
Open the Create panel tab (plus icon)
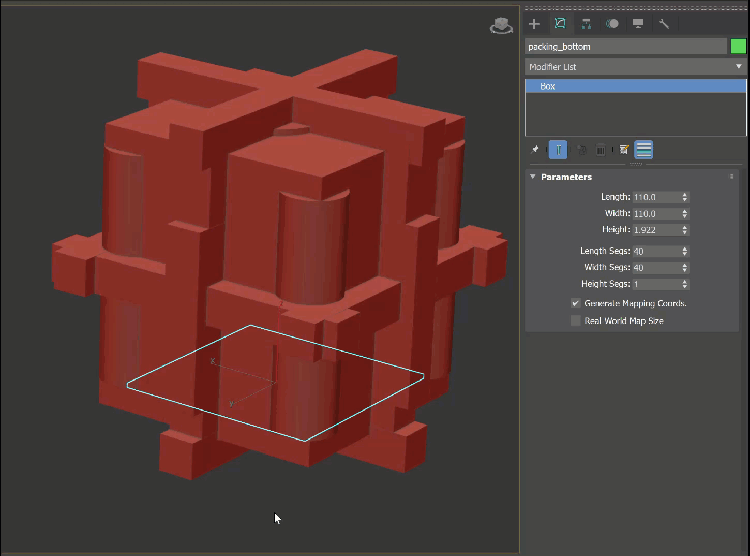coord(534,23)
